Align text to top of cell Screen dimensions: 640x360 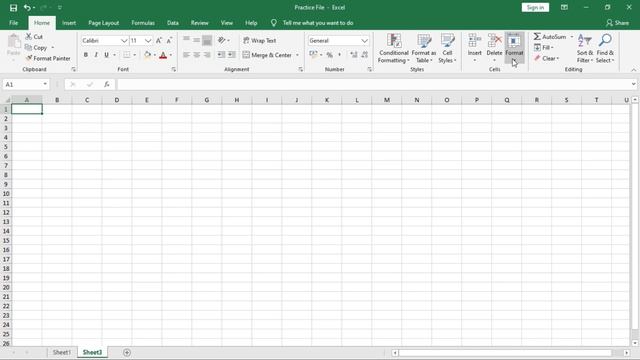[x=187, y=40]
